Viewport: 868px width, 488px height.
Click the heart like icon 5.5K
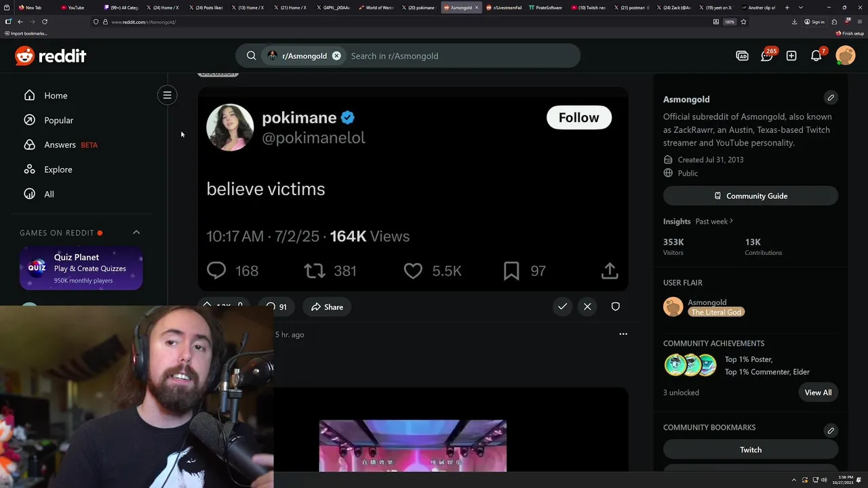pyautogui.click(x=413, y=270)
